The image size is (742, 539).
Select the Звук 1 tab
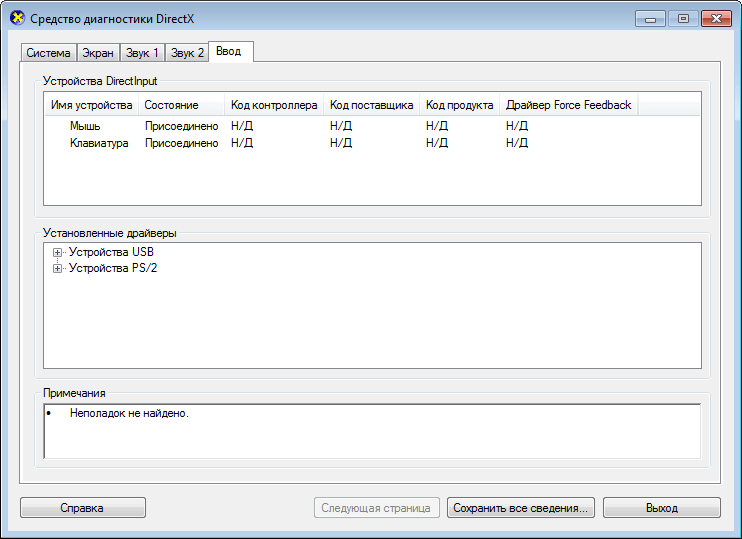click(x=142, y=53)
